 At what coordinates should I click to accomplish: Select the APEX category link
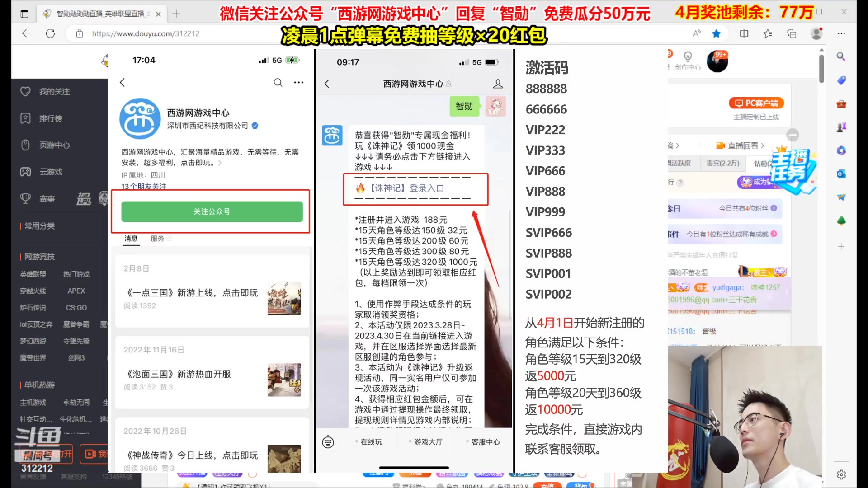pyautogui.click(x=76, y=291)
